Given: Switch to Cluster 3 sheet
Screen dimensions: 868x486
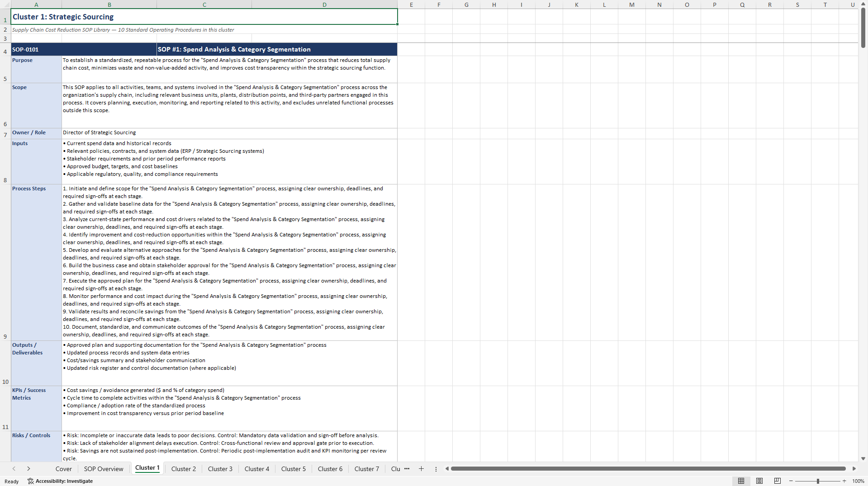Looking at the screenshot, I should [220, 469].
